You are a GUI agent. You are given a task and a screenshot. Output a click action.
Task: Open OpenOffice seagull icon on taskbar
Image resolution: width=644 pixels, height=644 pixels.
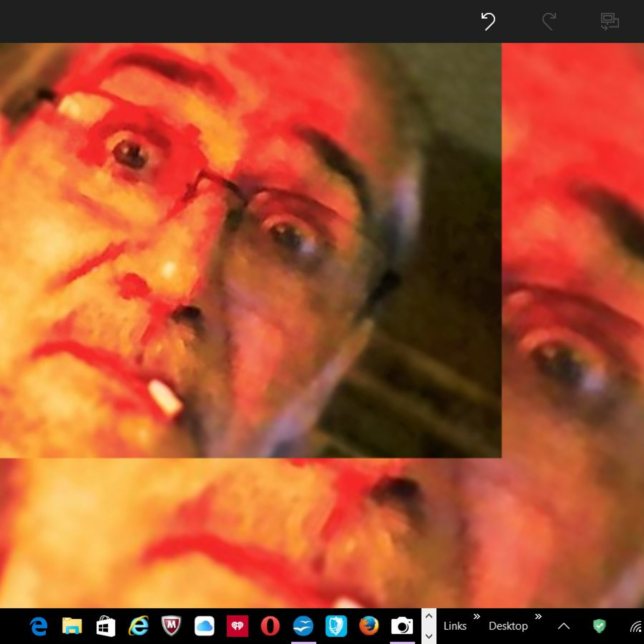[x=303, y=626]
